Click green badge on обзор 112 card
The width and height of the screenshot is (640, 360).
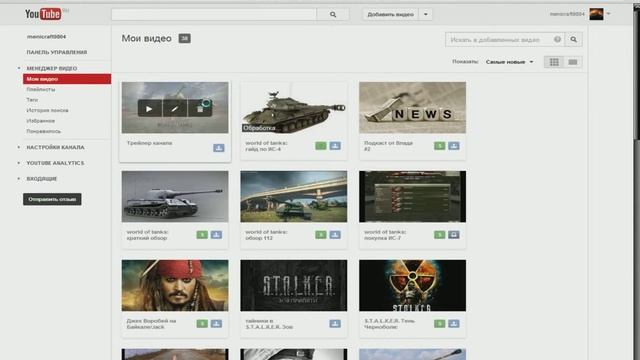pos(321,235)
